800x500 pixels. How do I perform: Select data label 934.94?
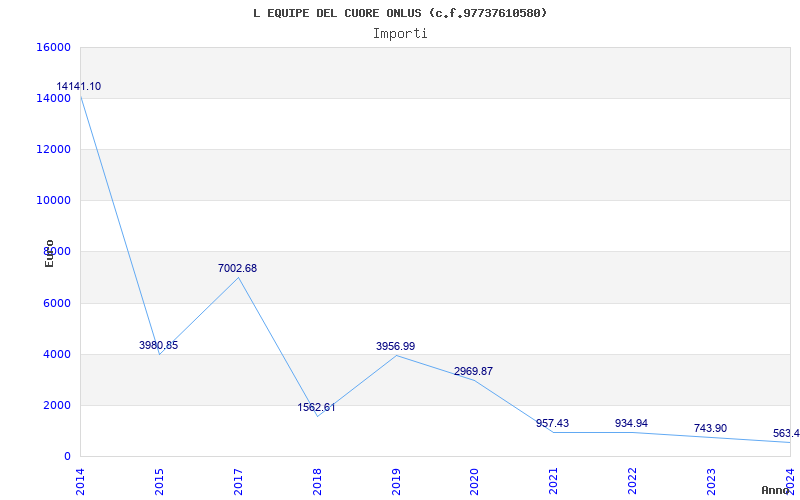631,423
